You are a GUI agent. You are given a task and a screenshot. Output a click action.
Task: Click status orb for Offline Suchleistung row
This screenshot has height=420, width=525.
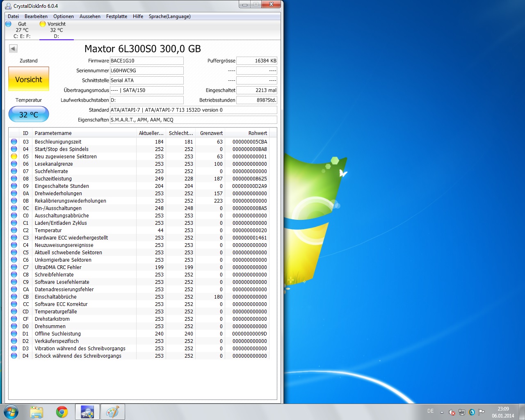pos(14,334)
